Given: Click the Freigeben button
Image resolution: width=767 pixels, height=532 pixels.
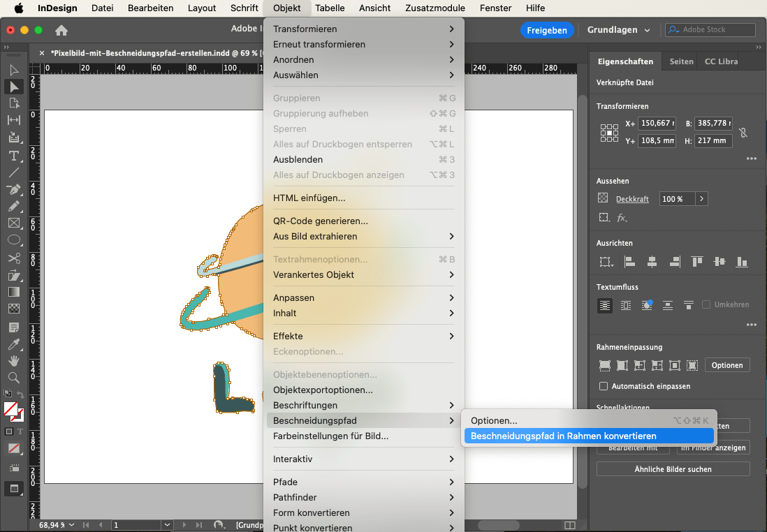Looking at the screenshot, I should (547, 30).
